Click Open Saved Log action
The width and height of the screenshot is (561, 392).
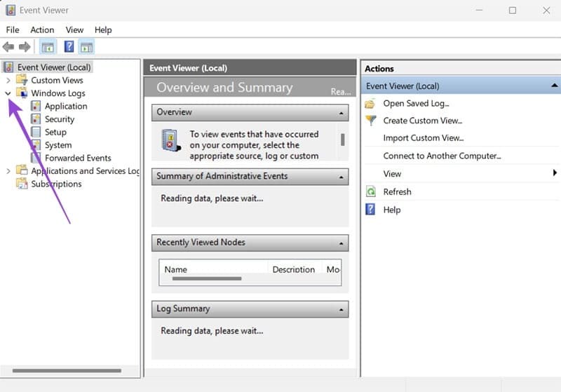(415, 103)
